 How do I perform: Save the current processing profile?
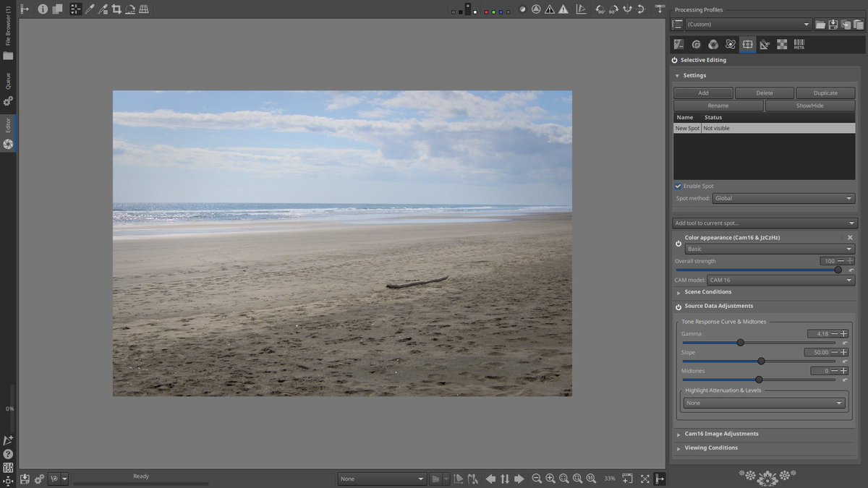(x=833, y=25)
